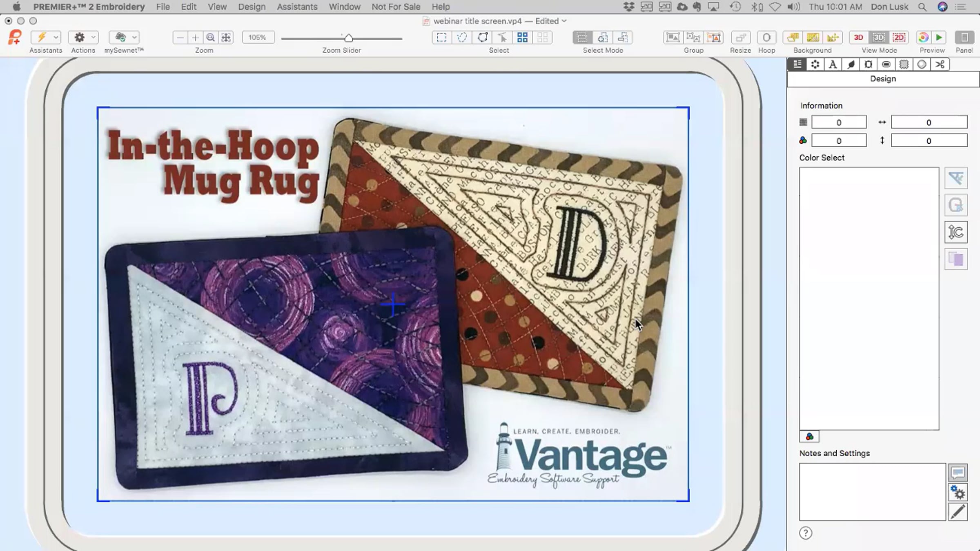Click the design height information field

[929, 141]
